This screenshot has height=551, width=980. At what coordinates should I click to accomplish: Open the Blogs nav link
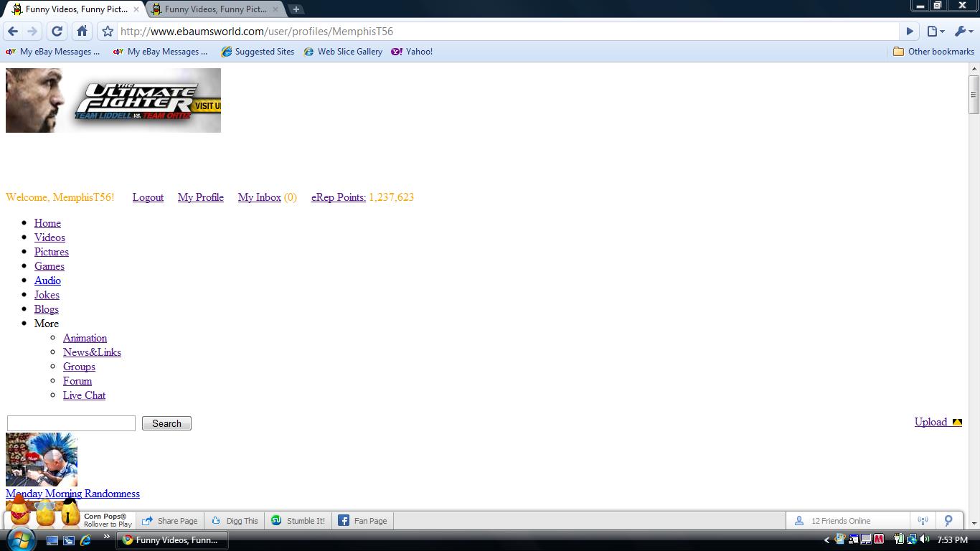47,309
